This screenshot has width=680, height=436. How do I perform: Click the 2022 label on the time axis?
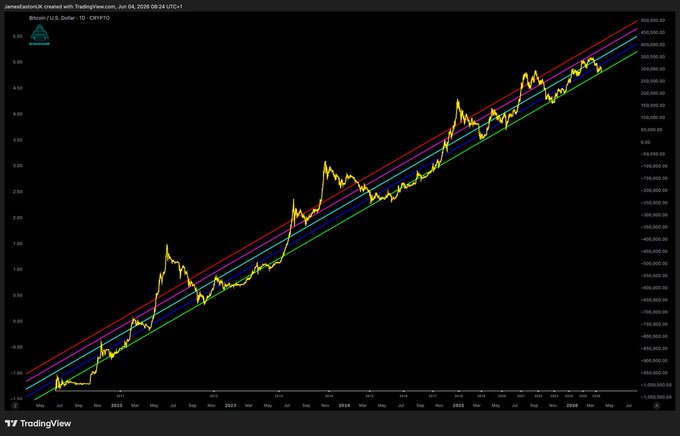(116, 406)
